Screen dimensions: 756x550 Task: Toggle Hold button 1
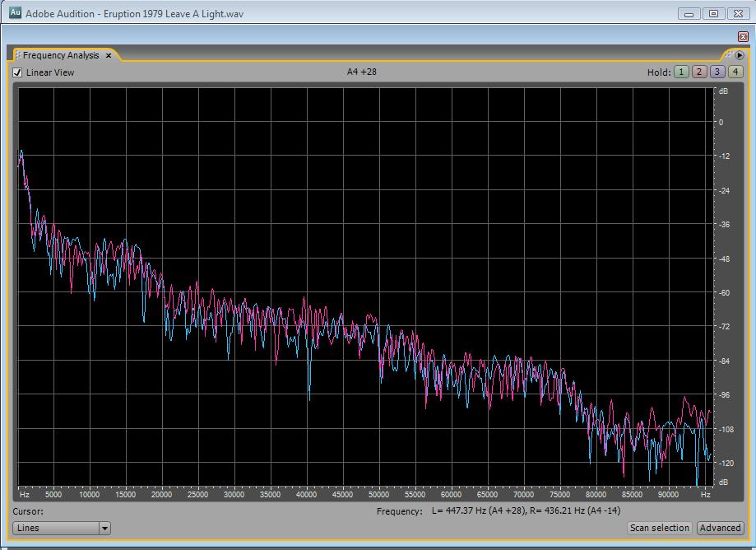click(681, 72)
